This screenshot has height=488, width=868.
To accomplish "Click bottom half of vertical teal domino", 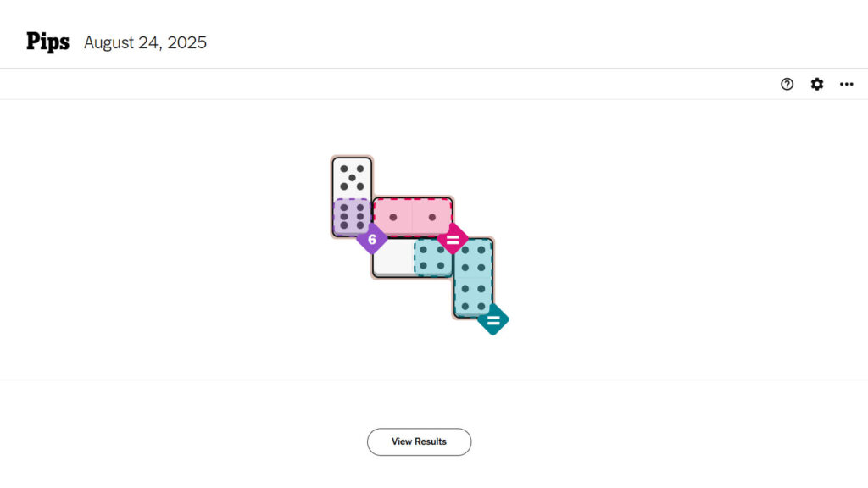I will coord(473,297).
